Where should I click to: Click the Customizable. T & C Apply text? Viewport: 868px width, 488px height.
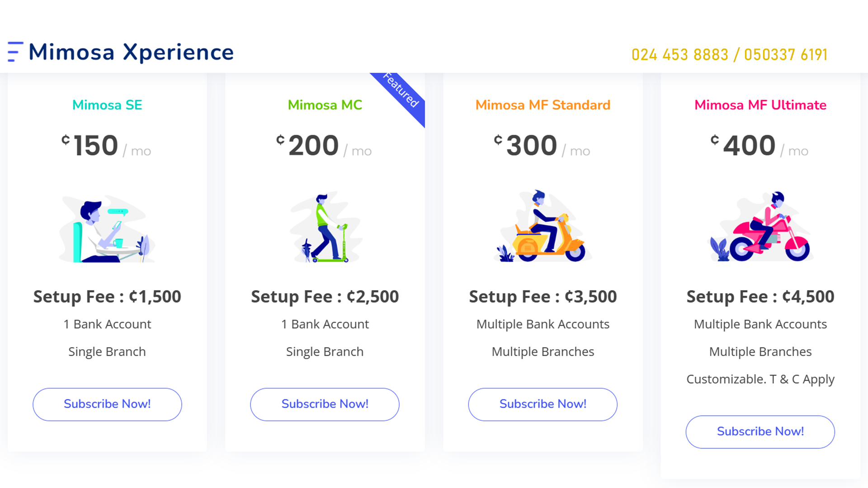pos(760,379)
